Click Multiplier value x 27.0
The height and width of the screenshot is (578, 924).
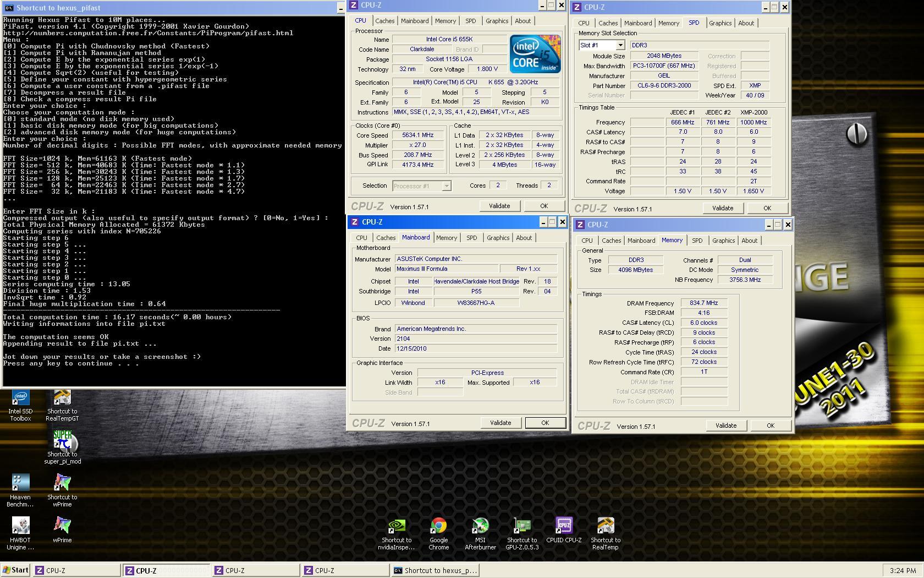[418, 145]
